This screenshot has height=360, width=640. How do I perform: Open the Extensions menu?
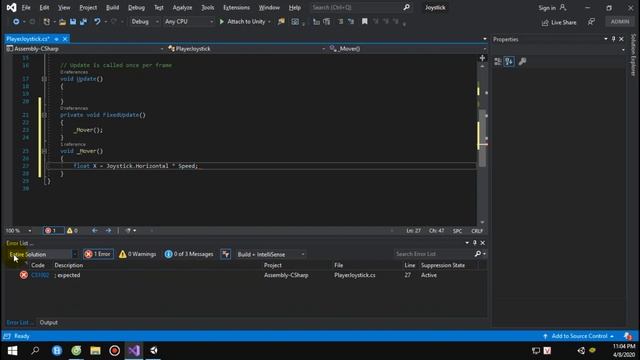click(x=236, y=8)
